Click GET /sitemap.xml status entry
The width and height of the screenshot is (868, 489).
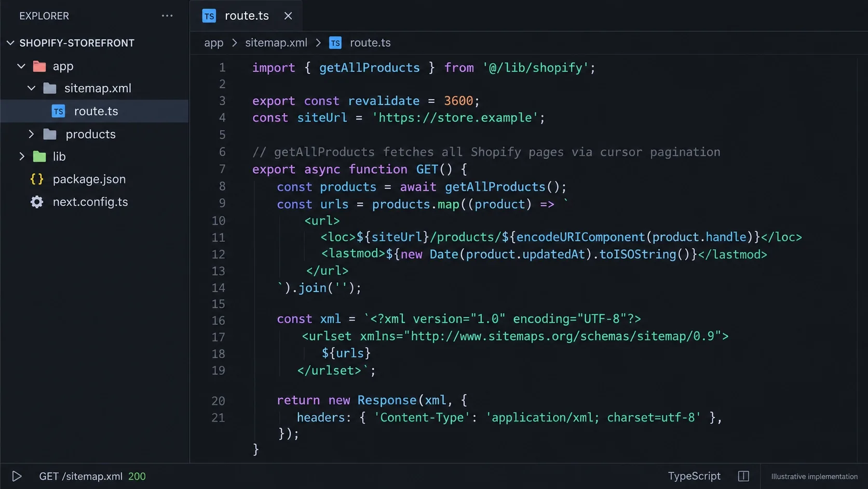pos(92,476)
